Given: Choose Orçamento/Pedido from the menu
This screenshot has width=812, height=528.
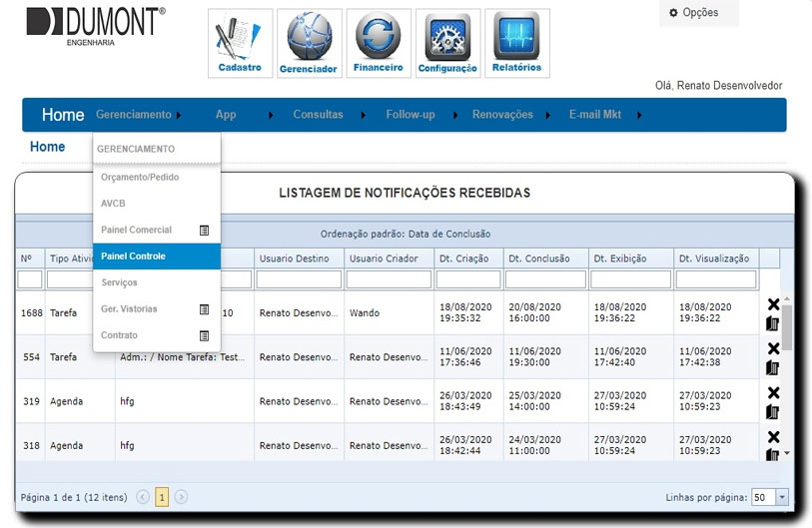Looking at the screenshot, I should 140,177.
